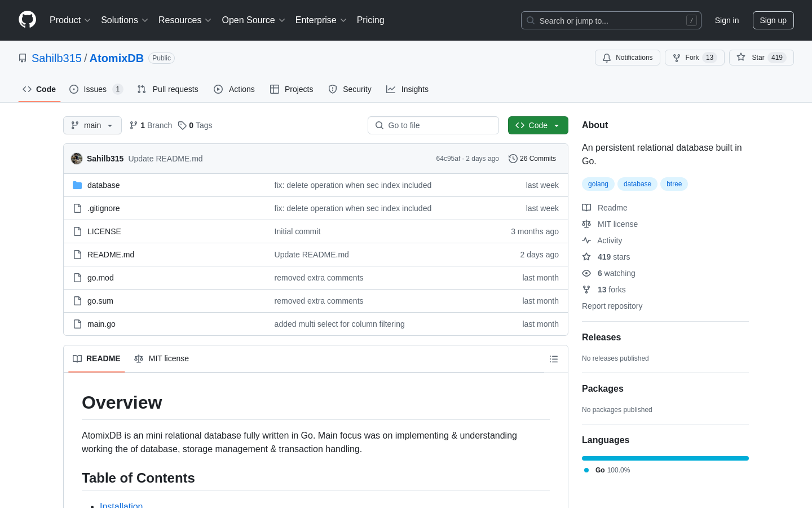
Task: Click the Go language color dot
Action: coord(586,470)
